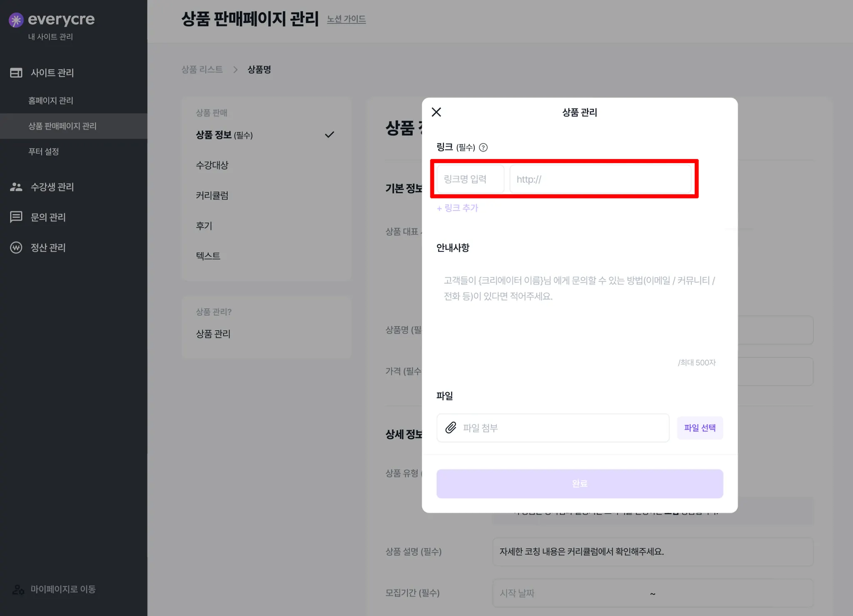Open 홈페이지 관리 in the sidebar
The image size is (853, 616).
[x=51, y=100]
